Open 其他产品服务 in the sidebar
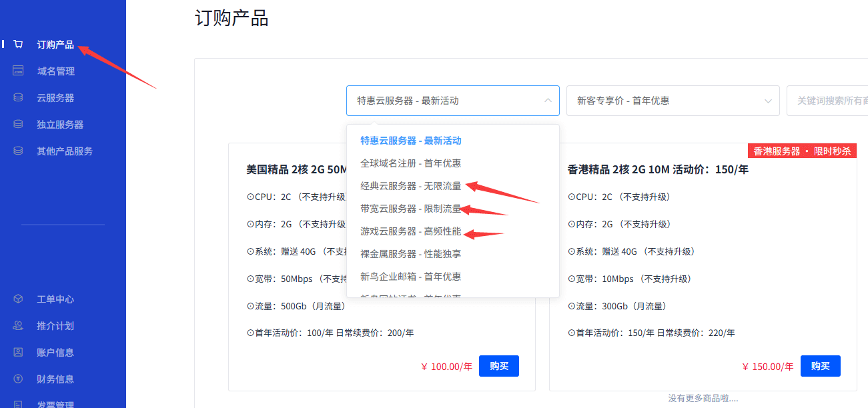868x408 pixels. point(65,151)
